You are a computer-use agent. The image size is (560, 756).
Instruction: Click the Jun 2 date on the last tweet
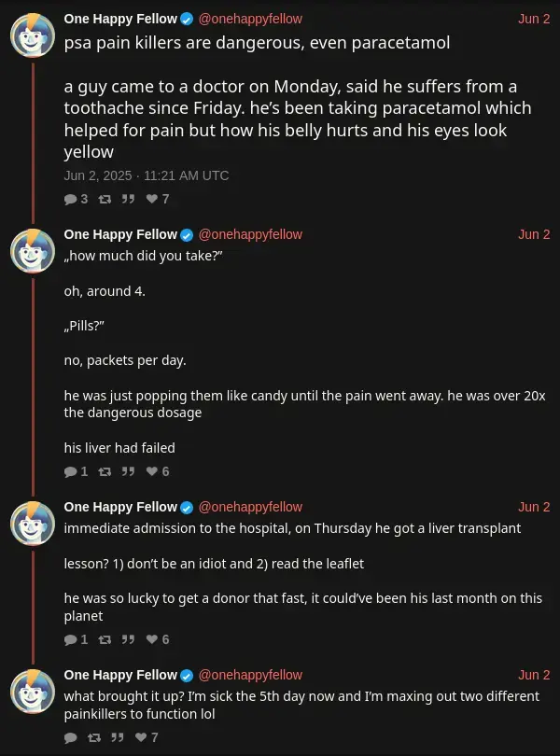(534, 674)
